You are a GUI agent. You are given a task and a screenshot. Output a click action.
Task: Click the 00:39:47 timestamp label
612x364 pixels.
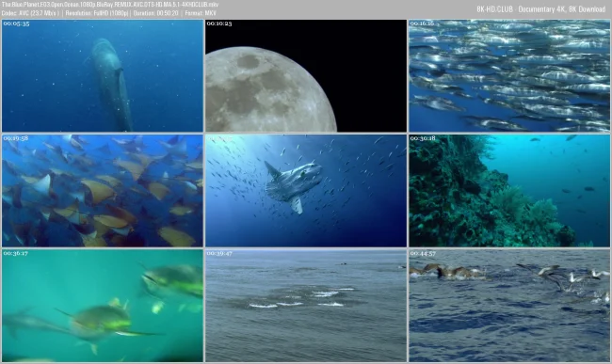[219, 253]
